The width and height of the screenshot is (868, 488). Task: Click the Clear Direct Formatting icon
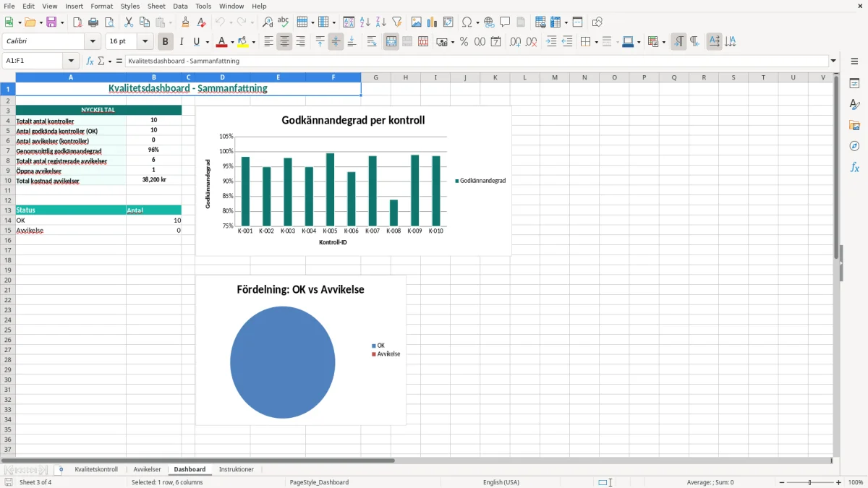click(x=201, y=22)
